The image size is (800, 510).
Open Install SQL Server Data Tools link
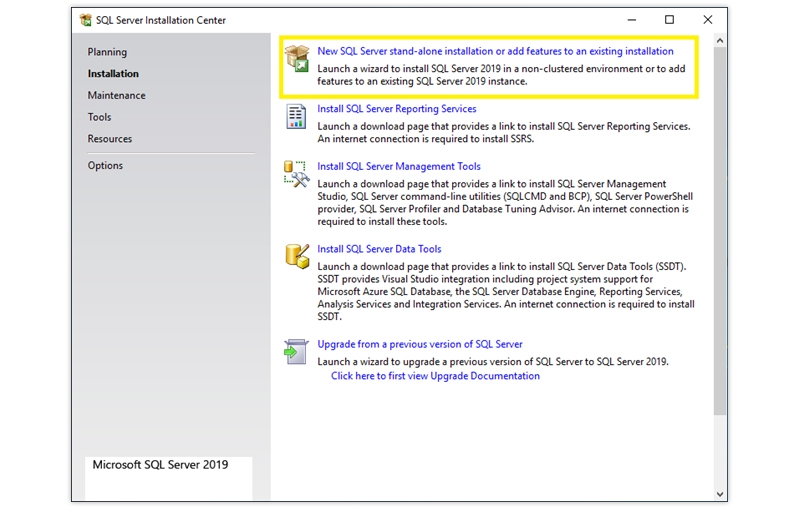click(379, 249)
